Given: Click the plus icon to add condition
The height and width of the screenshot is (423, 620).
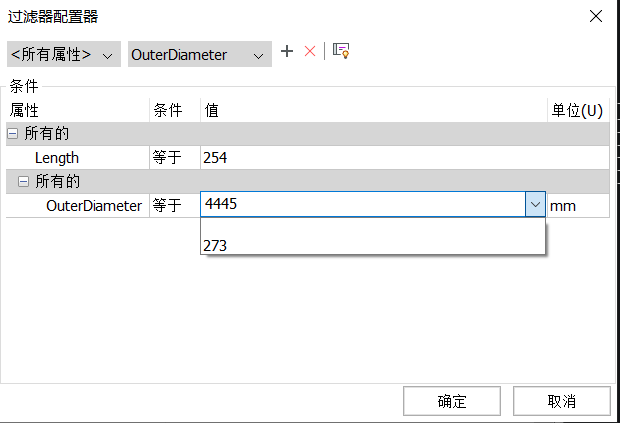Looking at the screenshot, I should [x=287, y=51].
